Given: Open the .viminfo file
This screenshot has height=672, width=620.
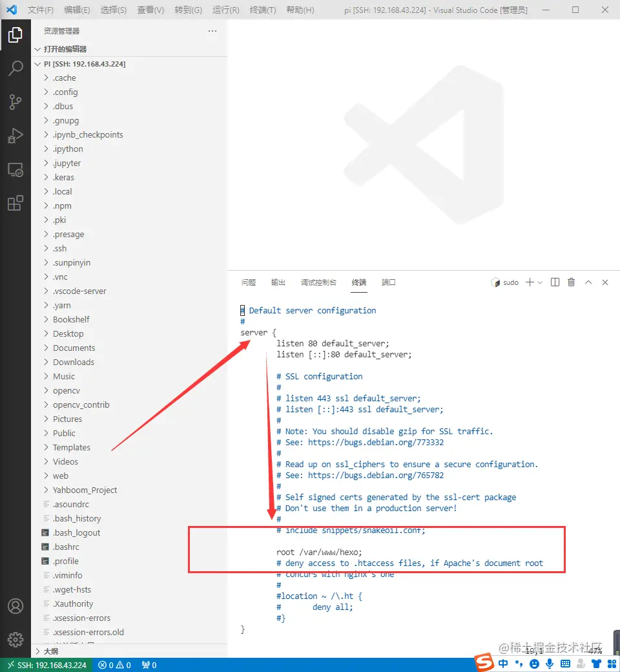Looking at the screenshot, I should point(129,575).
